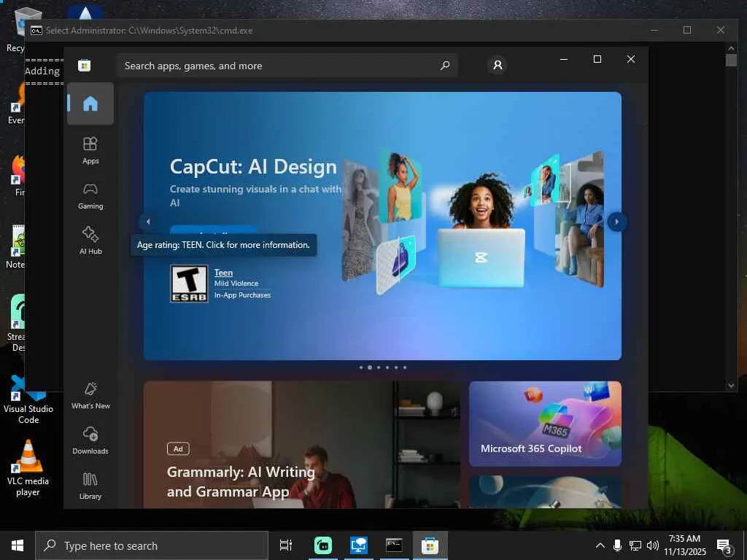The image size is (747, 560).
Task: Open the Microsoft 365 Copilot card
Action: (x=545, y=424)
